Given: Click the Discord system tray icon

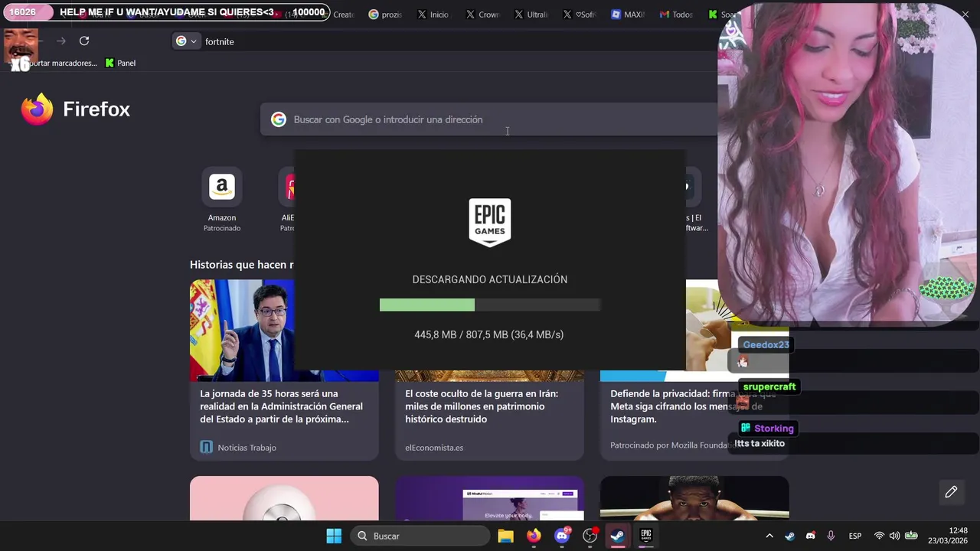Looking at the screenshot, I should tap(811, 536).
